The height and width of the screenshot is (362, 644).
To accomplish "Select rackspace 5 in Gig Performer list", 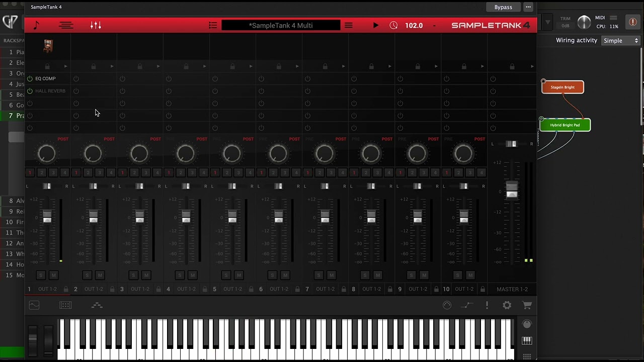I will click(13, 95).
